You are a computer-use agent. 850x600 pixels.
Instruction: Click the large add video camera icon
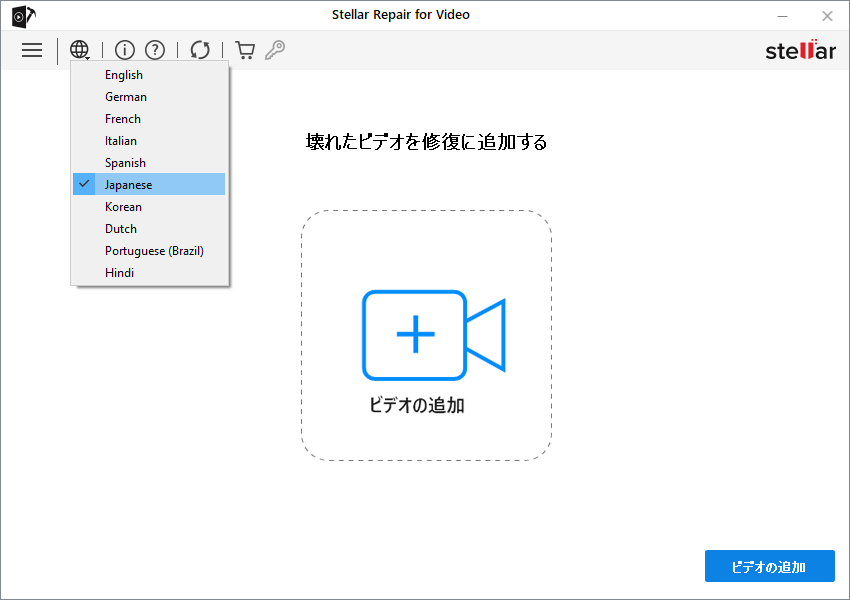click(x=434, y=335)
